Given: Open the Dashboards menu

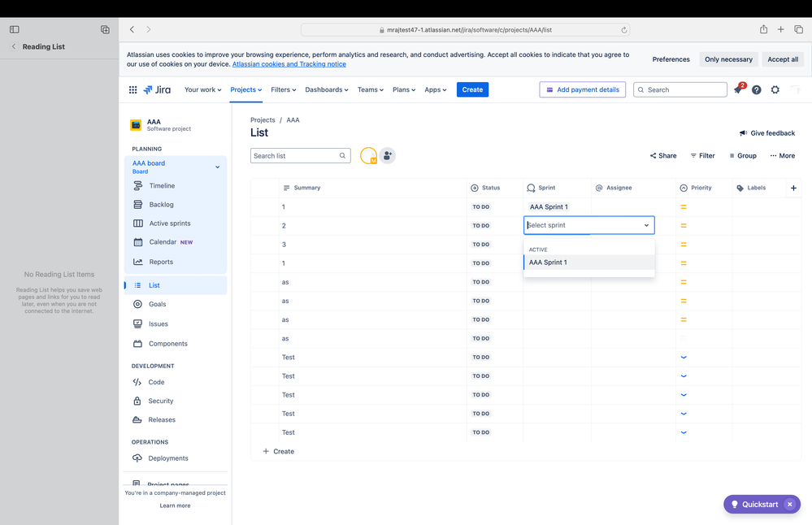Looking at the screenshot, I should [327, 89].
